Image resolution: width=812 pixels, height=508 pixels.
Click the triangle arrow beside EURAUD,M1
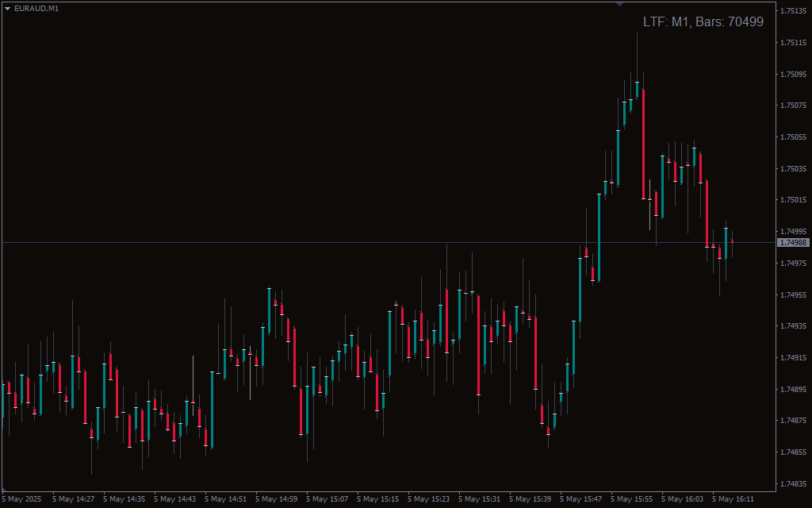click(7, 8)
